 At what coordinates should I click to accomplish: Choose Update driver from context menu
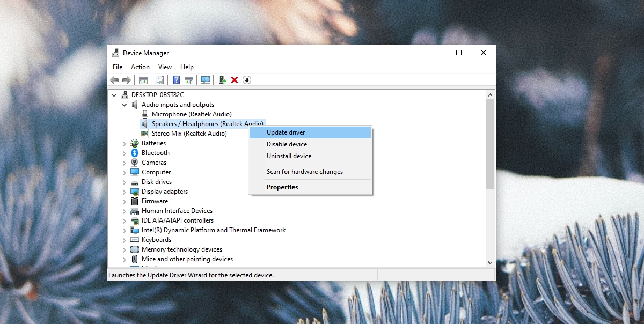click(x=310, y=132)
